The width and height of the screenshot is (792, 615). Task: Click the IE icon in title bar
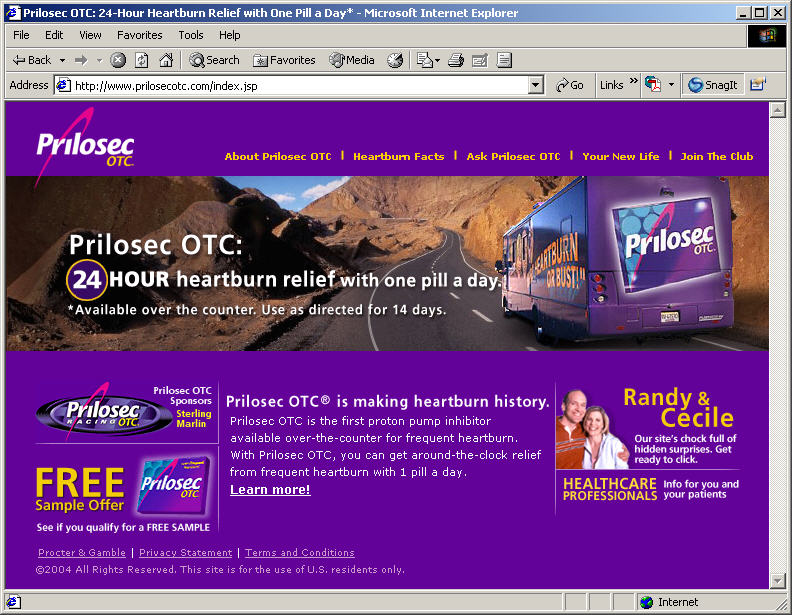(13, 13)
